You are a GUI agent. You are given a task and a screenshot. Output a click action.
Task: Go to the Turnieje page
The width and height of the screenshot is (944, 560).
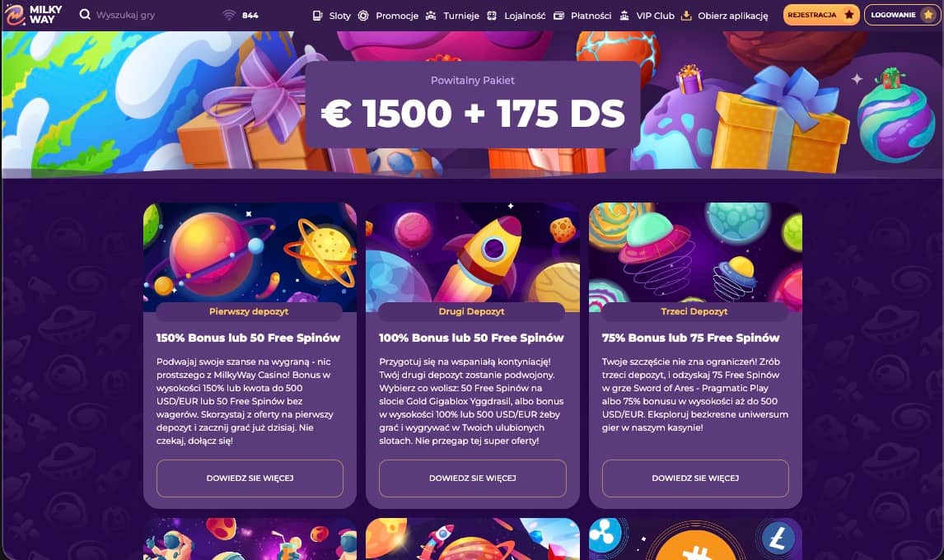click(461, 16)
